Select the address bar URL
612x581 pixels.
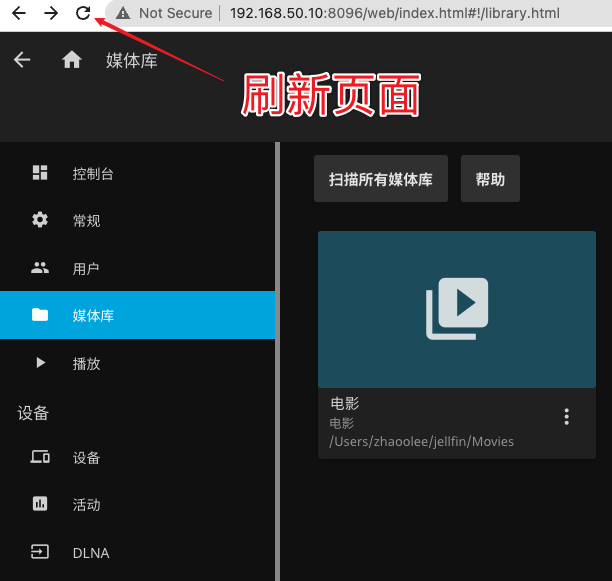pos(395,13)
